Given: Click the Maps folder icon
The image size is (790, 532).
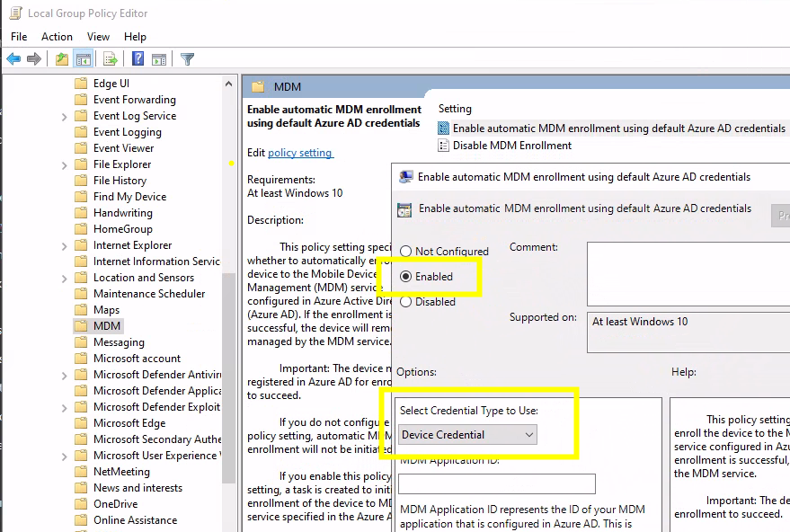Looking at the screenshot, I should point(81,310).
